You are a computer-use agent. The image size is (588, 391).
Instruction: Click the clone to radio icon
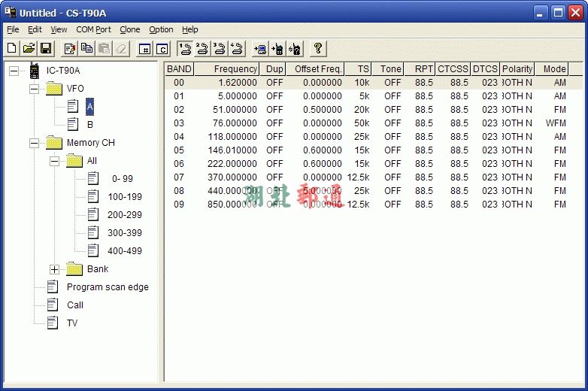pyautogui.click(x=277, y=49)
